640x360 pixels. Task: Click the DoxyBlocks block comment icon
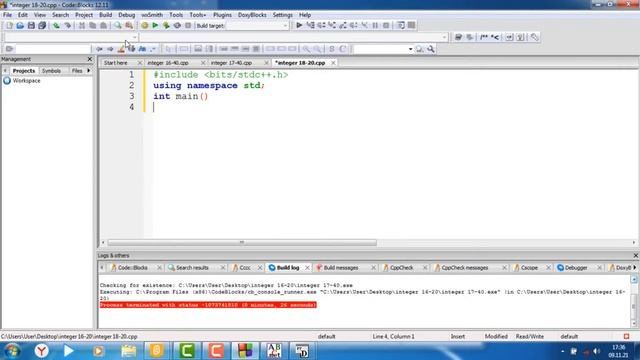point(484,37)
